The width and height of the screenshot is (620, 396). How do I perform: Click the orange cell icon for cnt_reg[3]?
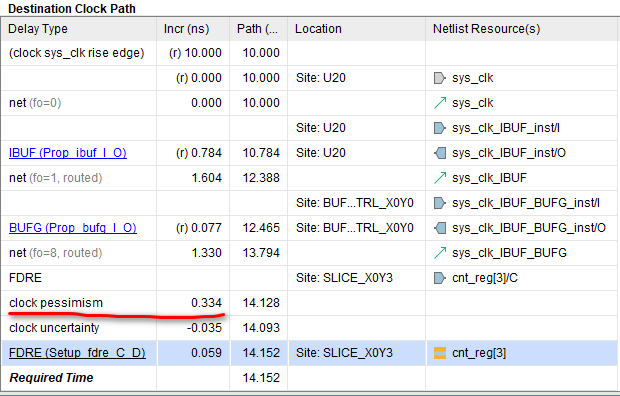pyautogui.click(x=440, y=353)
